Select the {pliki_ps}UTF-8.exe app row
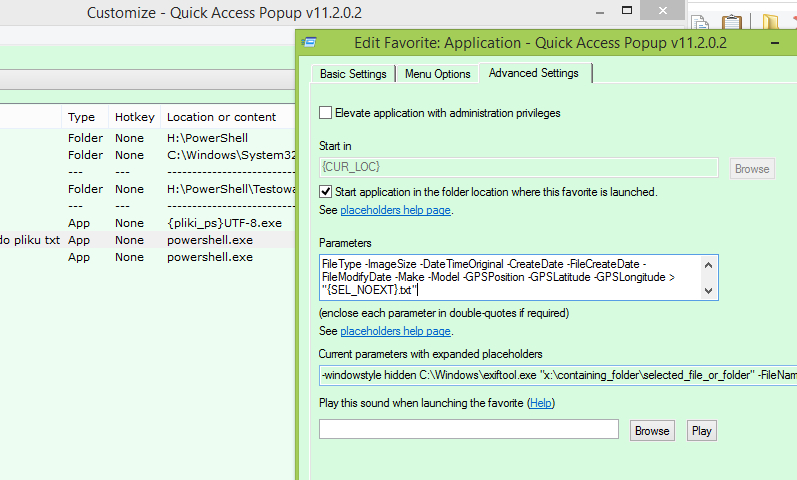The image size is (797, 480). 147,223
